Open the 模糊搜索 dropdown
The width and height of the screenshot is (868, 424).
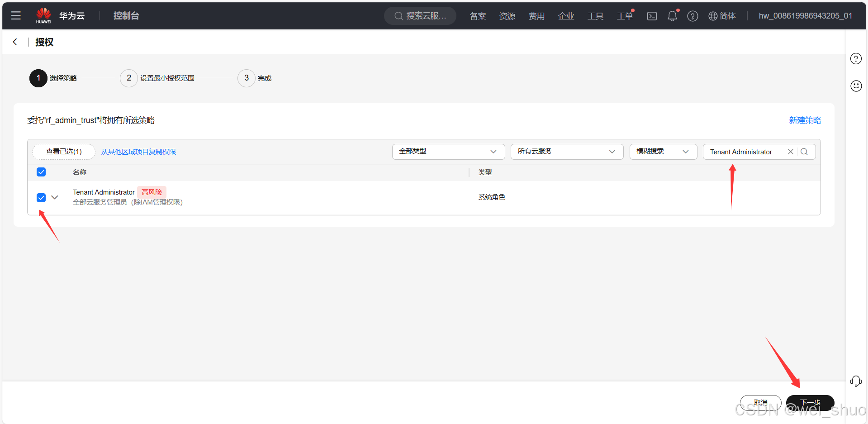[663, 152]
